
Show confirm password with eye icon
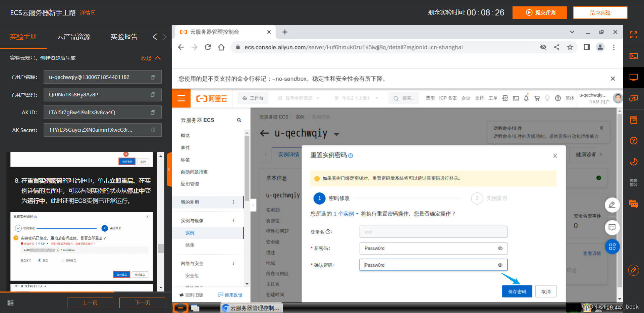(x=500, y=265)
